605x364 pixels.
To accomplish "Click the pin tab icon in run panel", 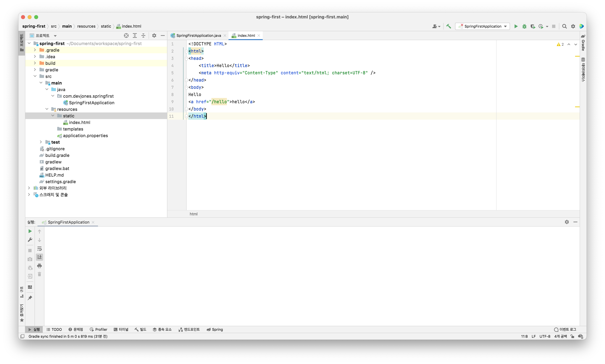I will point(30,298).
